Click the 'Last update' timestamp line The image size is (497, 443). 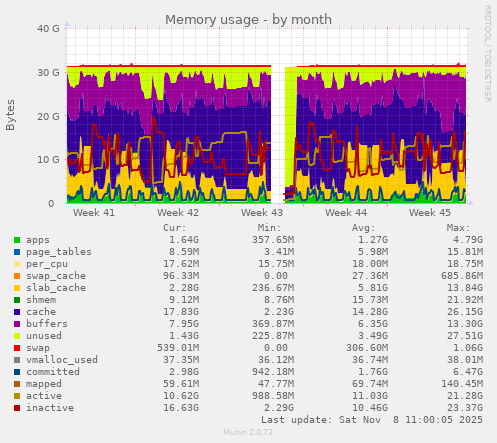pyautogui.click(x=372, y=420)
